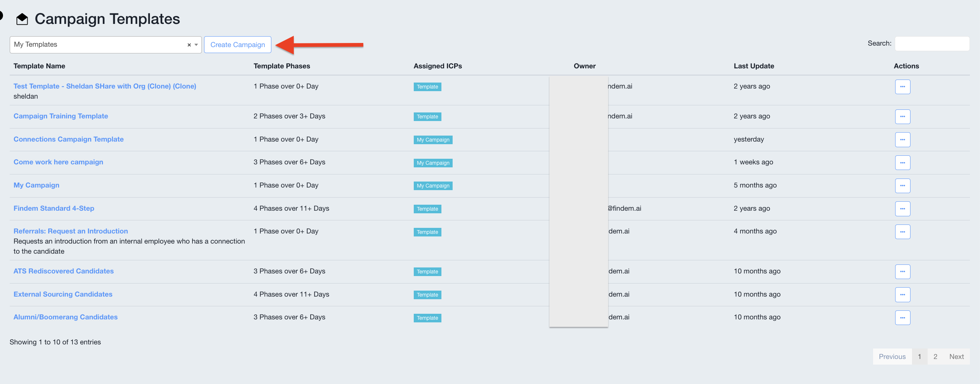Click the Create Campaign button

[237, 45]
